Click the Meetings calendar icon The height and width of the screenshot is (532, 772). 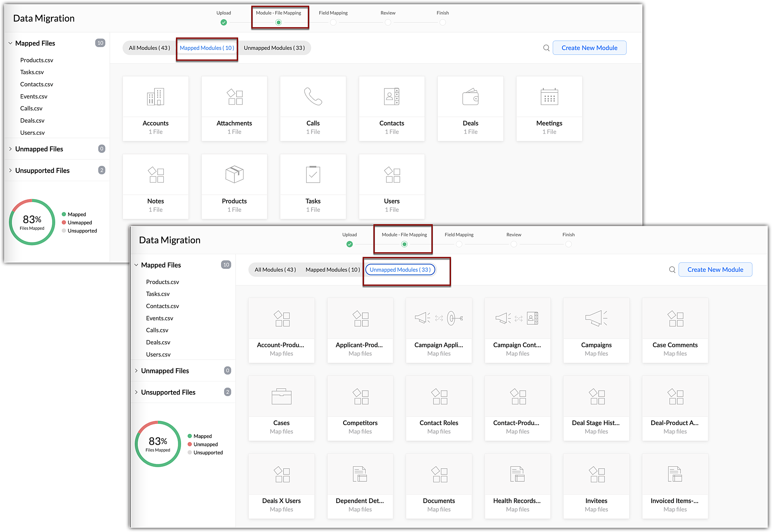[x=549, y=97]
